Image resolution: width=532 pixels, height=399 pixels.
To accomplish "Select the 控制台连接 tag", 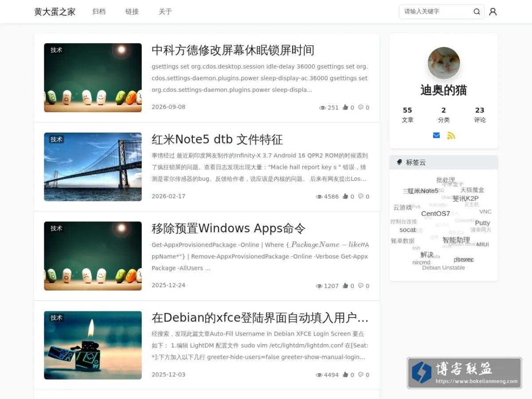I will click(403, 222).
